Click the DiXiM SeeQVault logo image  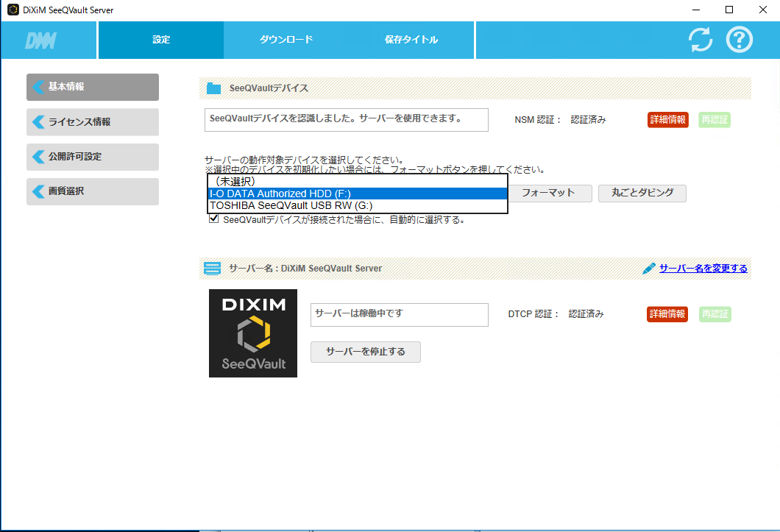pos(253,333)
